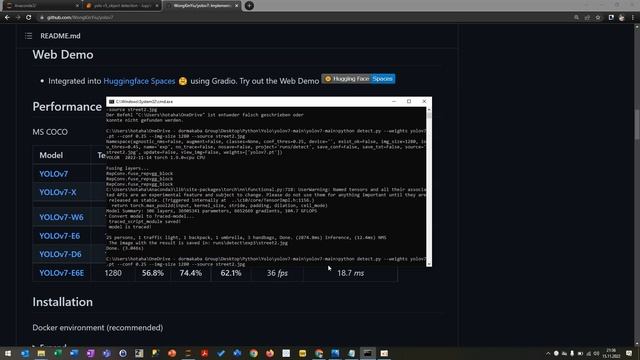640x360 pixels.
Task: Click the Hugging Face Spaces badge
Action: 358,79
